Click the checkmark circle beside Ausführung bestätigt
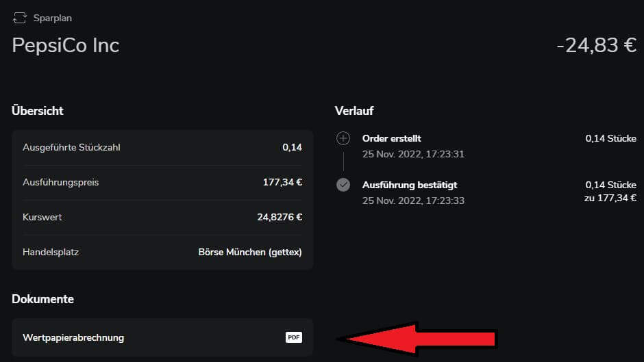 coord(343,185)
